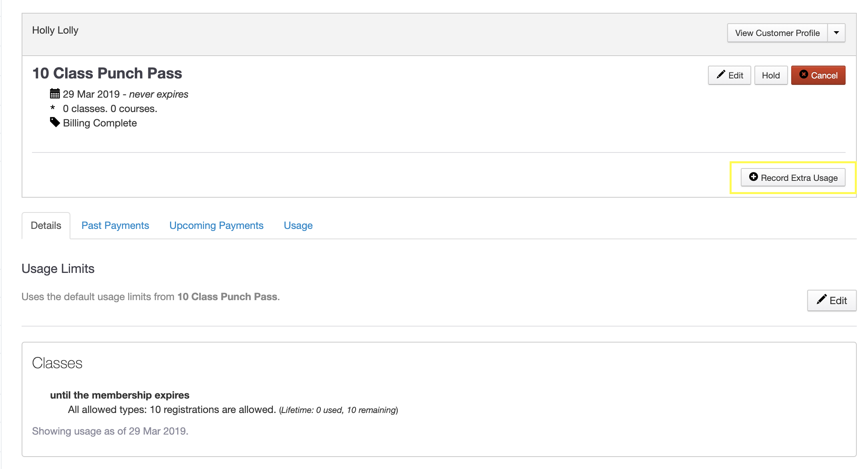Edit the default usage limits
Screen dimensions: 868x469
pos(832,301)
